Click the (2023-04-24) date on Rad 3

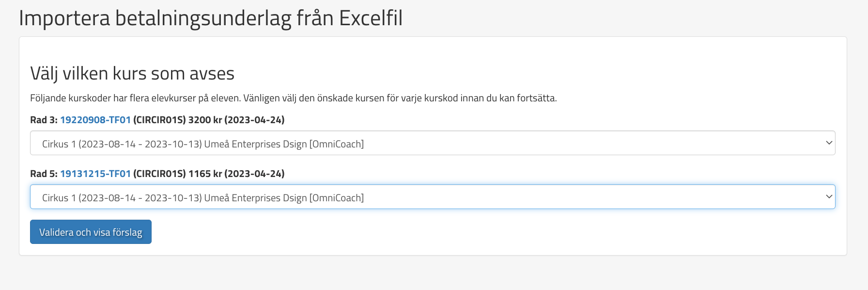[254, 120]
